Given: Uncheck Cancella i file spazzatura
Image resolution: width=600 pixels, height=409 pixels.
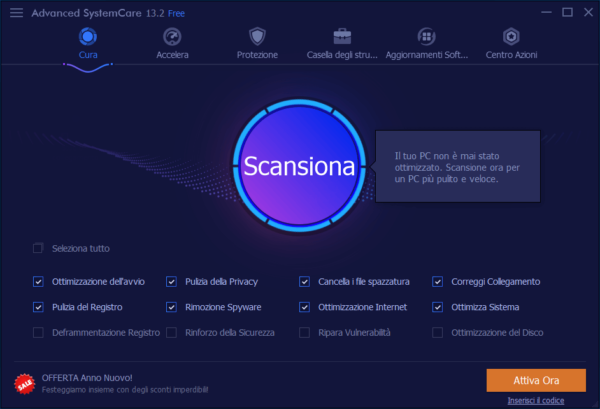Looking at the screenshot, I should pyautogui.click(x=305, y=282).
